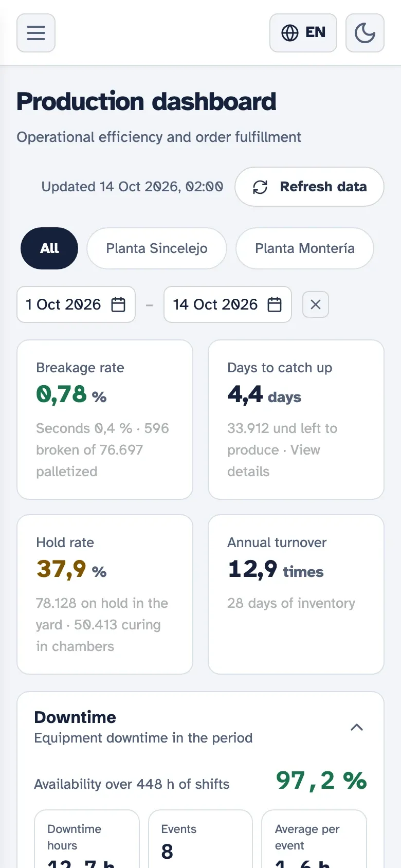Screen dimensions: 401x868
Task: Collapse the Downtime section chevron
Action: click(x=357, y=727)
